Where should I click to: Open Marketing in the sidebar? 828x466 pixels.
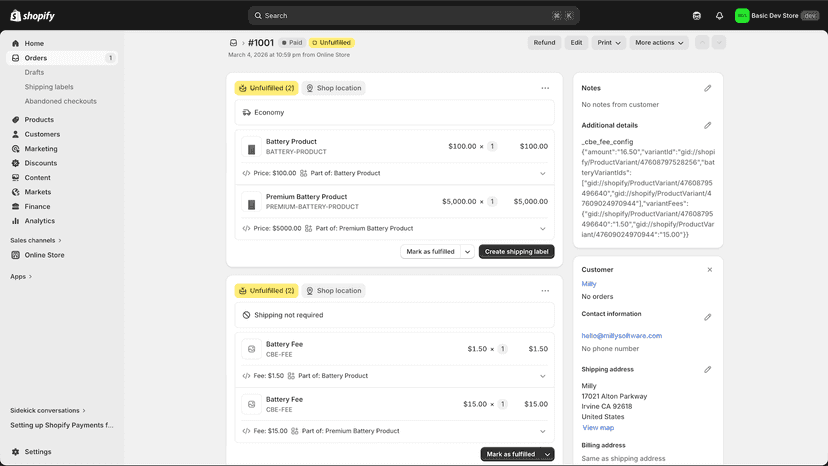41,148
